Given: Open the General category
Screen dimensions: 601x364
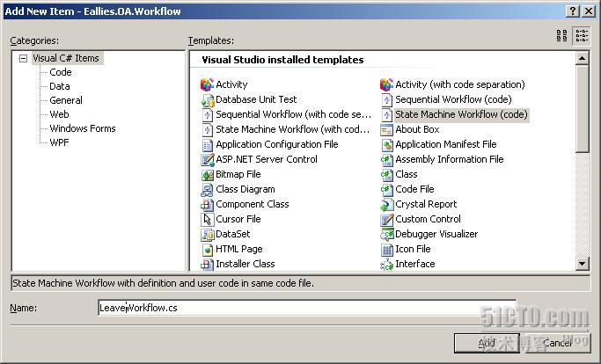Looking at the screenshot, I should [66, 100].
